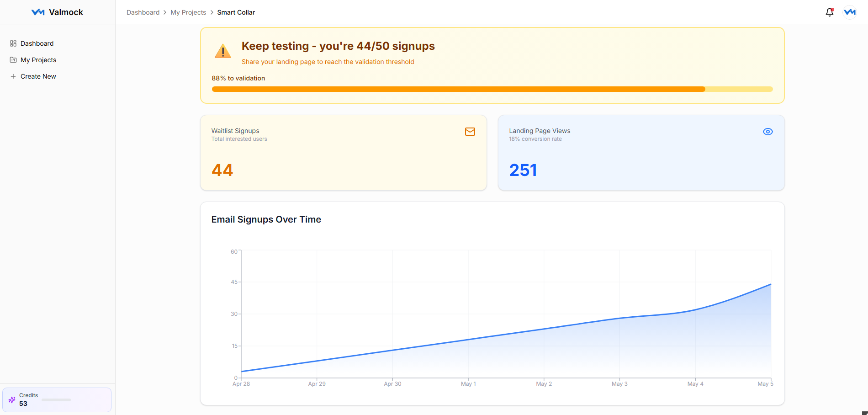This screenshot has width=868, height=415.
Task: Click 'Share your landing page' text
Action: [x=328, y=62]
